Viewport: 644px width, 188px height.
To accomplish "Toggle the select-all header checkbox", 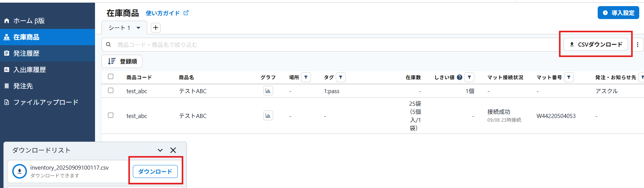I will [x=111, y=76].
